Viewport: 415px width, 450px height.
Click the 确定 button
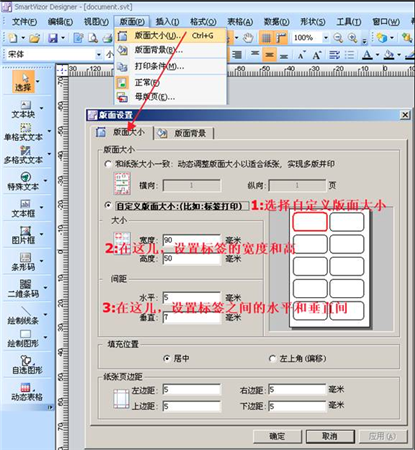pos(277,436)
